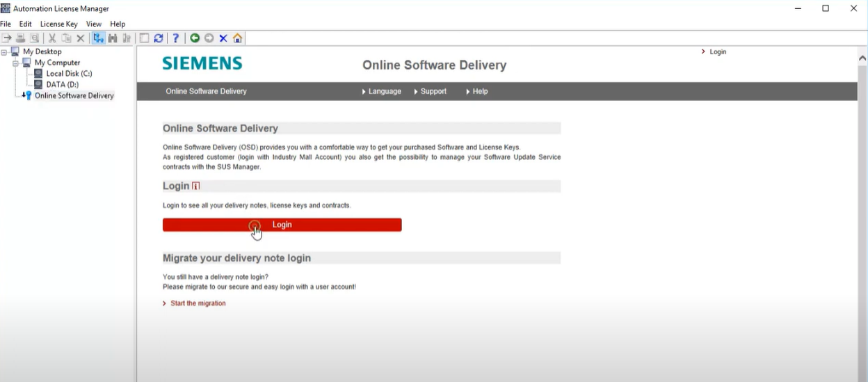Click the Login link at top right
The image size is (868, 382).
pyautogui.click(x=718, y=52)
